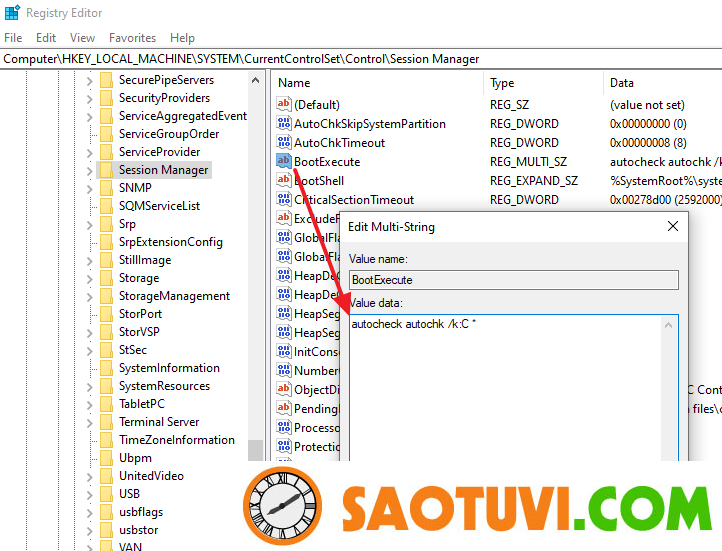Select the StSec folder icon
Image resolution: width=722 pixels, height=551 pixels.
[x=106, y=350]
